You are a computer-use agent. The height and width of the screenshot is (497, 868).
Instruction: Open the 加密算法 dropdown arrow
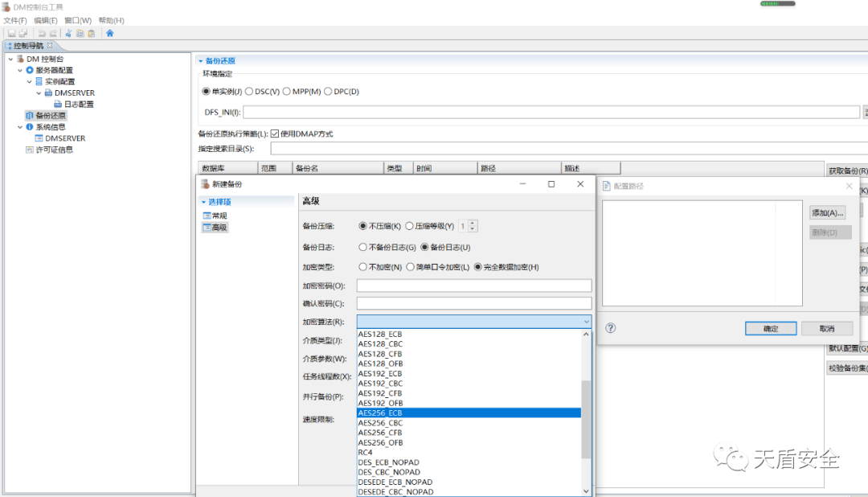586,322
